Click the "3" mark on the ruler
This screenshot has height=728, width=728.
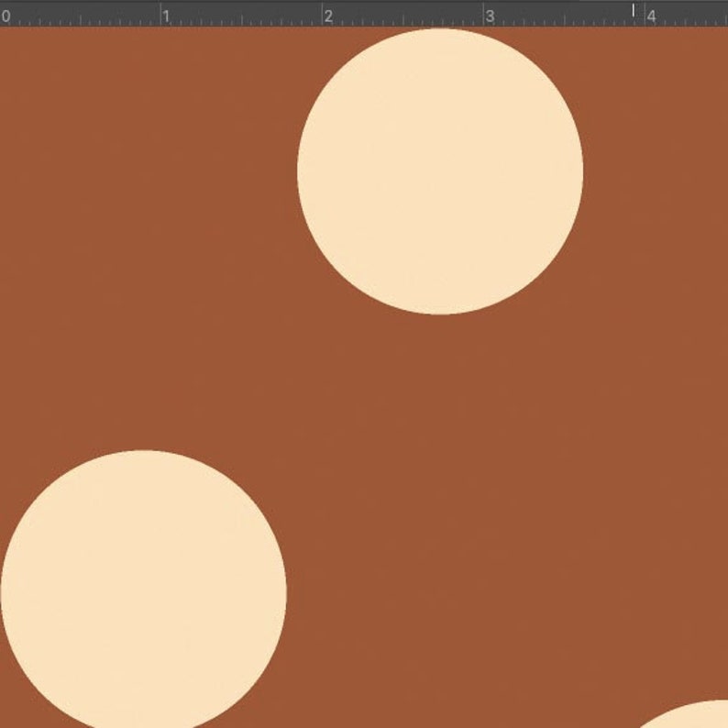[490, 17]
